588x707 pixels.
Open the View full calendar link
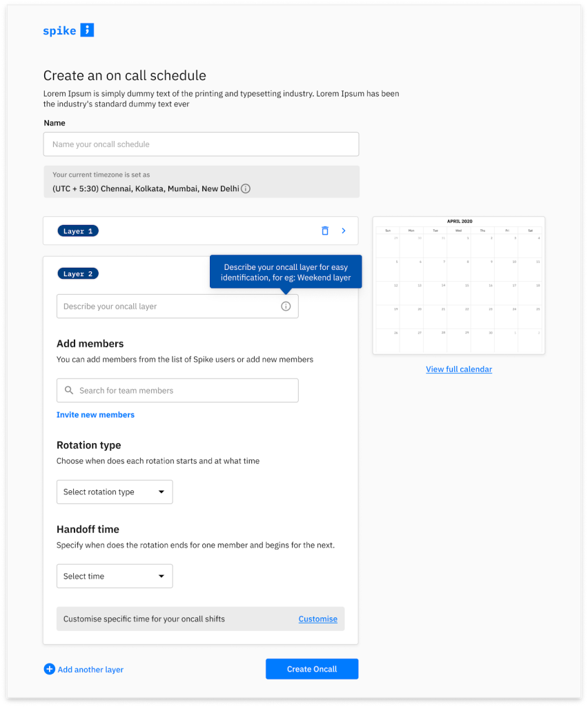click(459, 369)
